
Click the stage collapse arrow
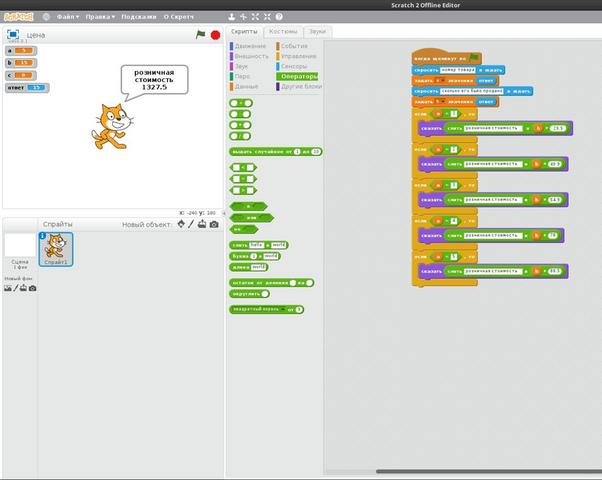(224, 213)
